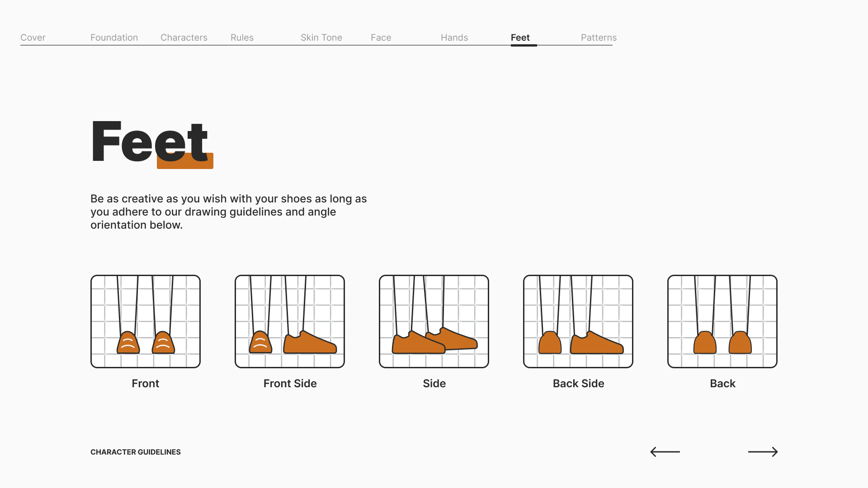The image size is (868, 488).
Task: Open the Characters tab
Action: click(184, 38)
